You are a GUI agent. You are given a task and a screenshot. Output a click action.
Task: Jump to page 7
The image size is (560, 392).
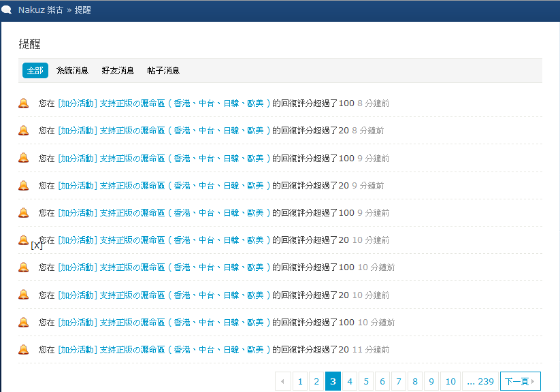pos(399,381)
